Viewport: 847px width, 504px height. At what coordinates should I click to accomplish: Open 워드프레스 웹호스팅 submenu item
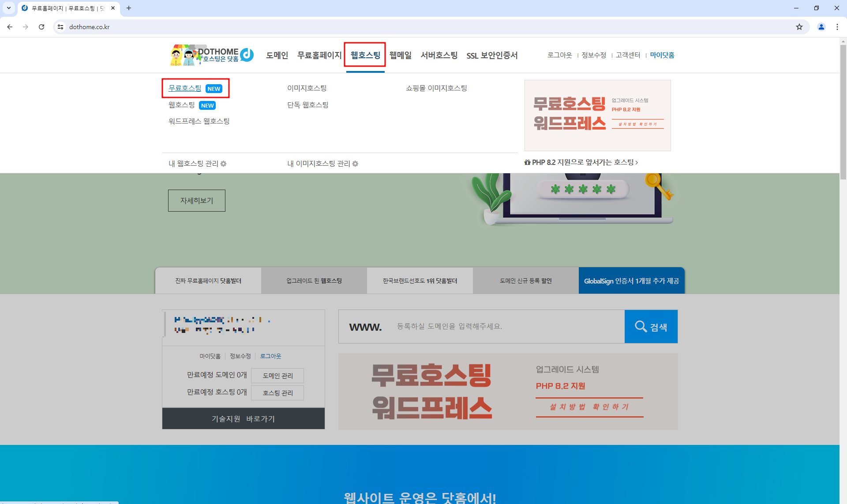click(x=199, y=121)
